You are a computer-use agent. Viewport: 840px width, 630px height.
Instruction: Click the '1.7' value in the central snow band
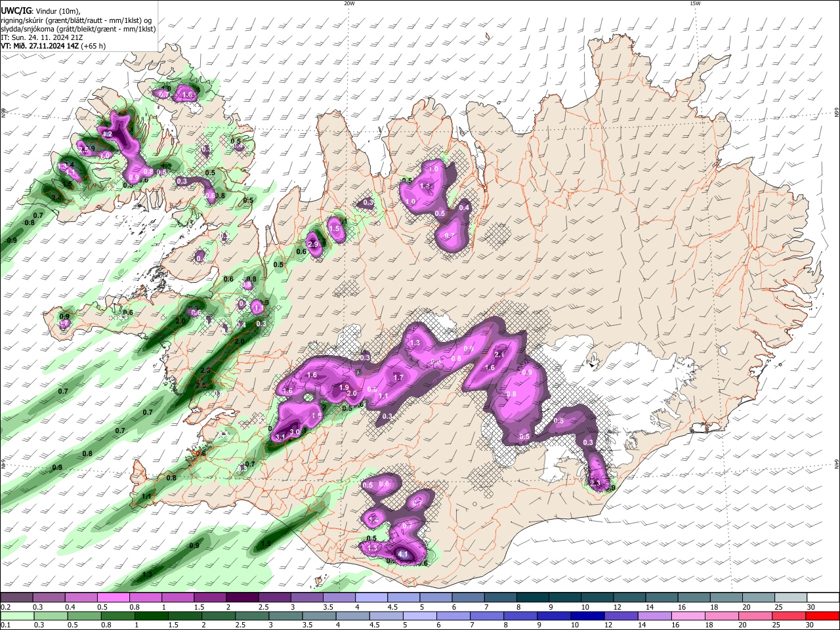pyautogui.click(x=398, y=378)
